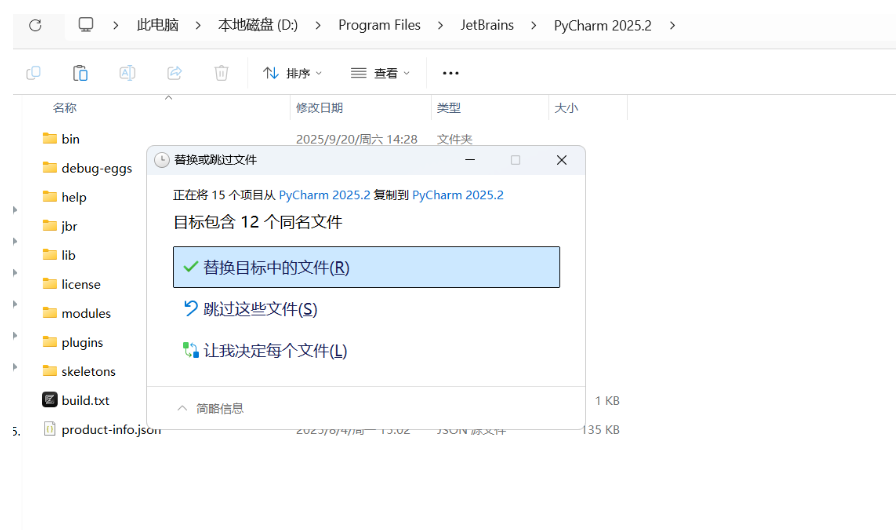
Task: Expand the chevron after 此电脑 breadcrumb
Action: pos(198,26)
